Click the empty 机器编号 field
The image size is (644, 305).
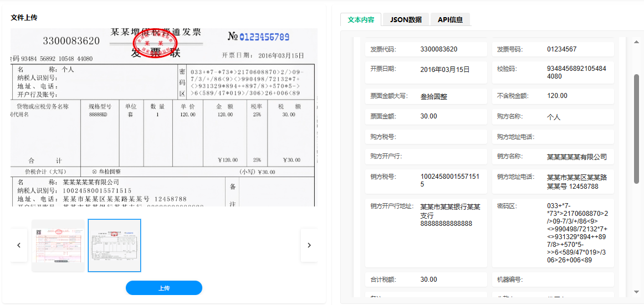pyautogui.click(x=553, y=280)
